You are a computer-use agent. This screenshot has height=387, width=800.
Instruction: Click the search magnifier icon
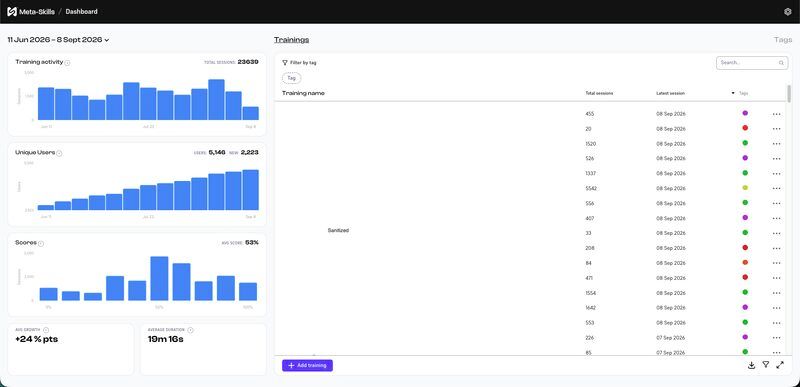[x=781, y=63]
